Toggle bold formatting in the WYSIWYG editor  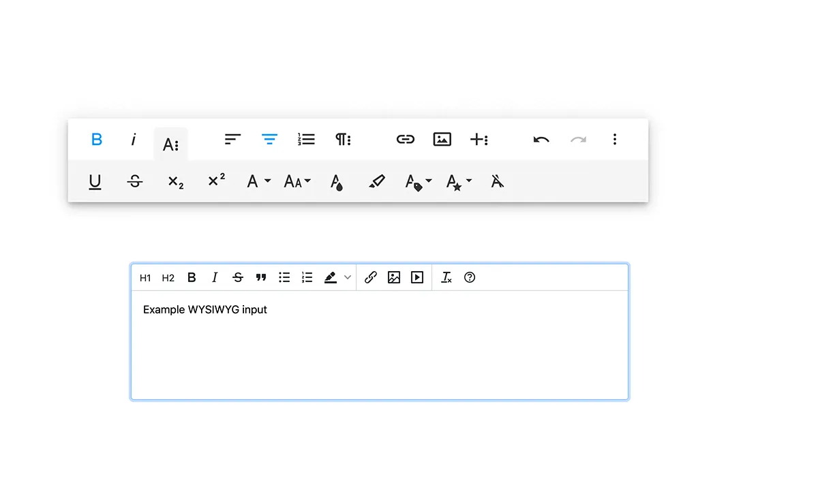192,277
